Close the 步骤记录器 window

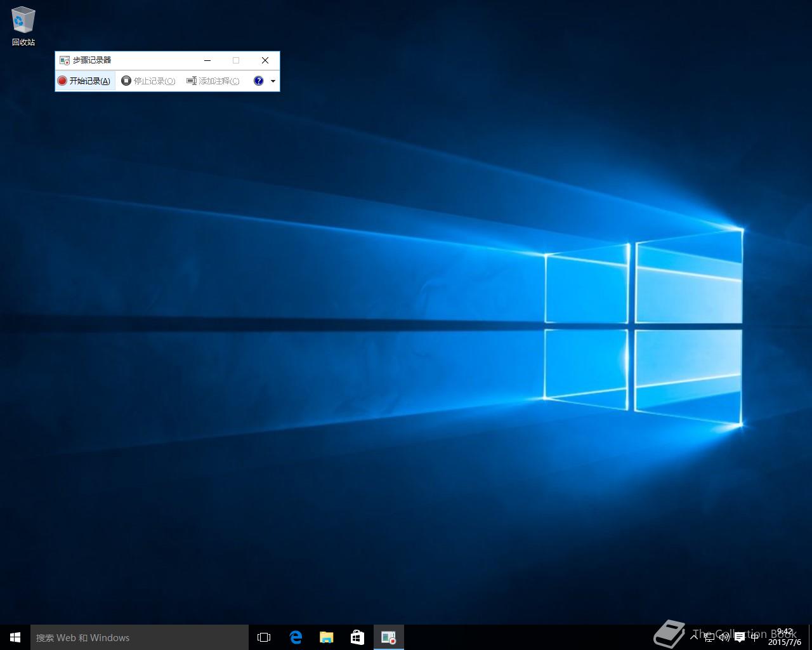265,60
